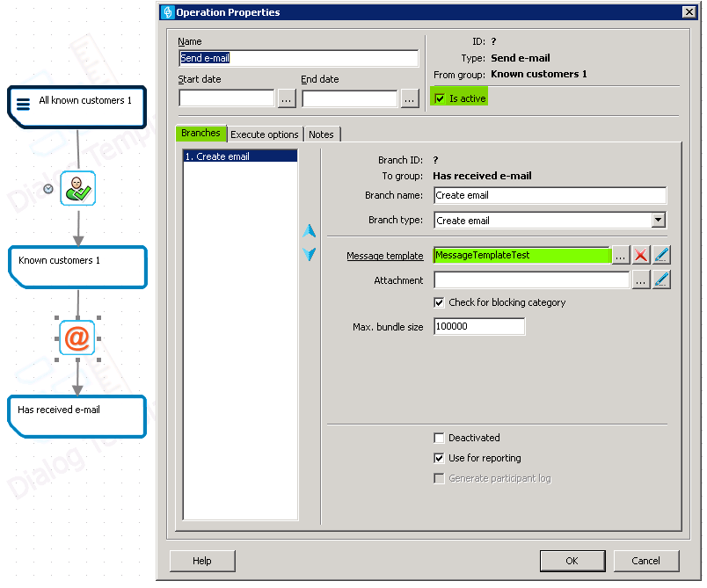Click the Send e-mail @ operation icon
The width and height of the screenshot is (707, 588).
77,338
